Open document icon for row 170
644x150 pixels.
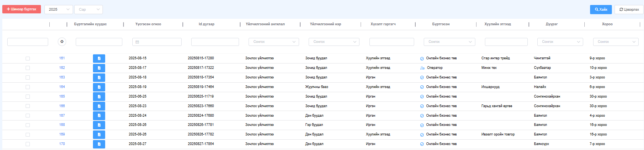click(99, 144)
